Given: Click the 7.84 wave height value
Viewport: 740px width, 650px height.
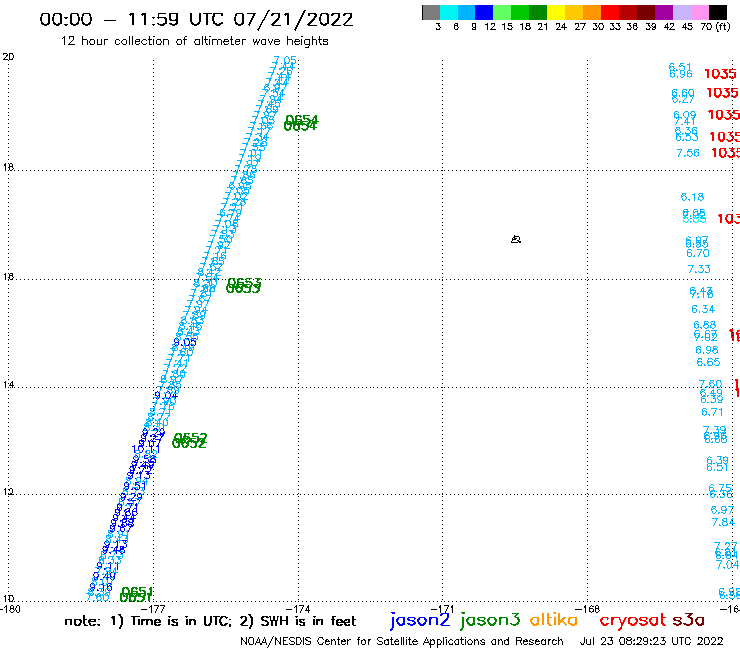Looking at the screenshot, I should tap(723, 522).
